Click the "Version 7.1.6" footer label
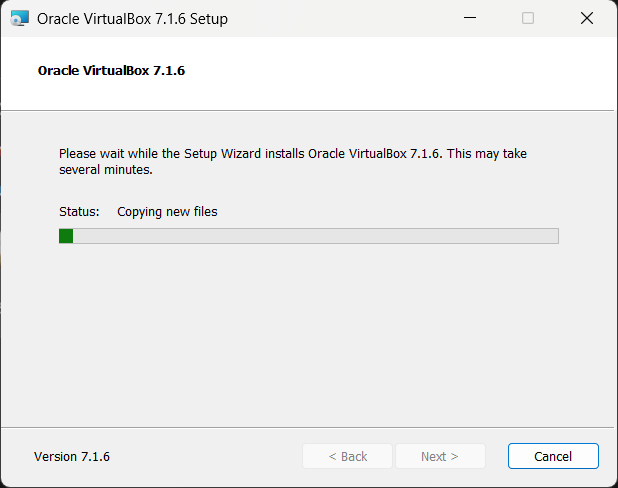 [x=72, y=456]
